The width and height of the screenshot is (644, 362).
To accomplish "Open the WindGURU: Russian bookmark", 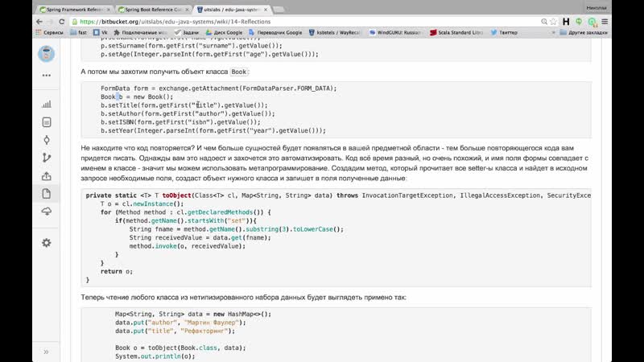I will click(395, 32).
